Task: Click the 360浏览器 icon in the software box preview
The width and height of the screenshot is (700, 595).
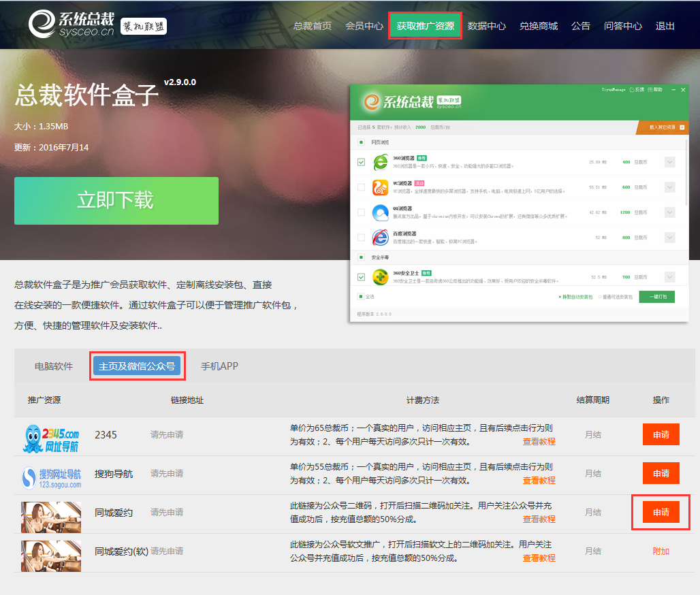Action: pyautogui.click(x=381, y=162)
